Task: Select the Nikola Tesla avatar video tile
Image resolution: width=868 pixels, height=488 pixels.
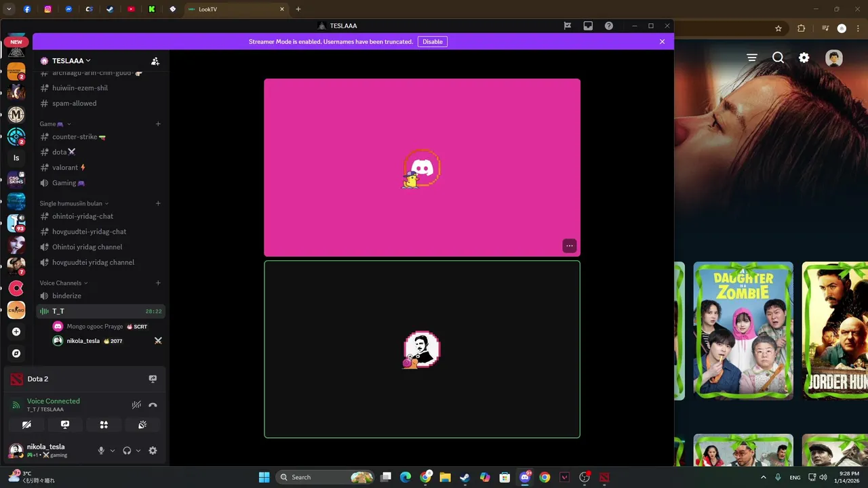Action: pyautogui.click(x=422, y=349)
